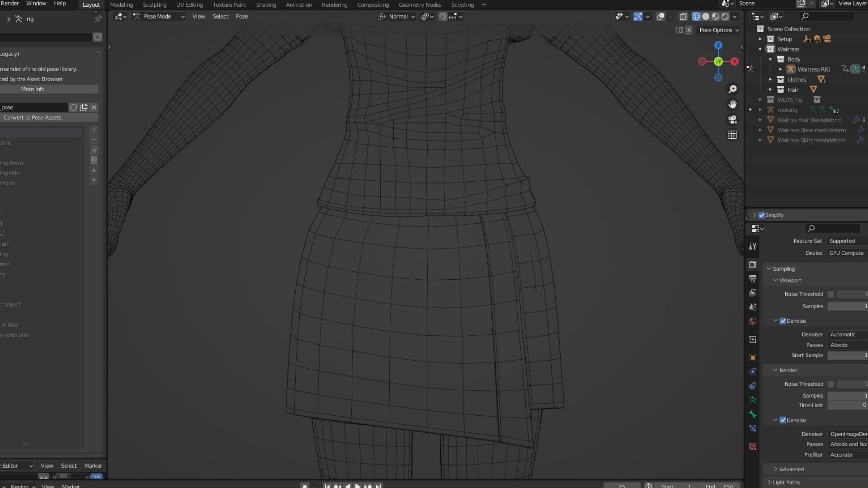This screenshot has width=868, height=488.
Task: Toggle X-axis mirror pose option
Action: tap(689, 30)
